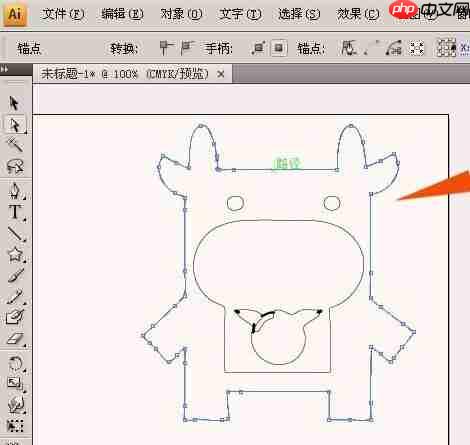470x445 pixels.
Task: Click the 转换: label
Action: 124,49
